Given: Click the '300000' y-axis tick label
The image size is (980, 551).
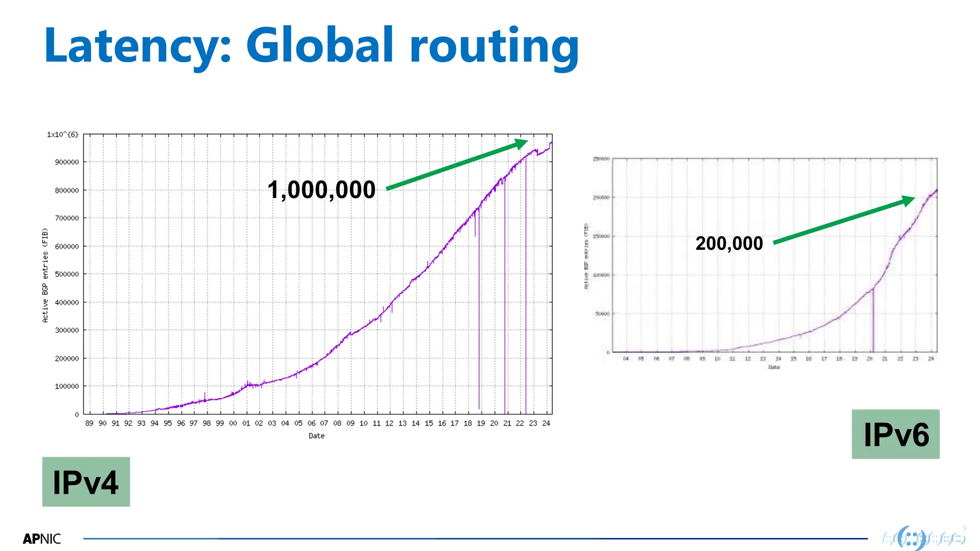Looking at the screenshot, I should point(67,330).
